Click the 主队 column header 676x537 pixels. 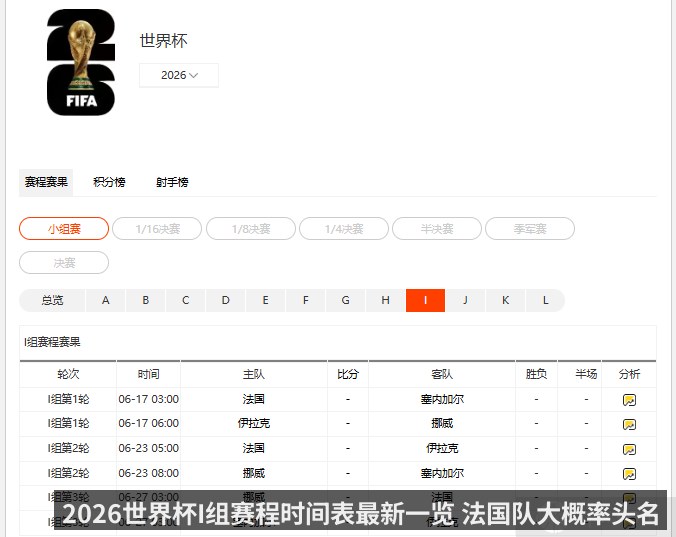254,374
